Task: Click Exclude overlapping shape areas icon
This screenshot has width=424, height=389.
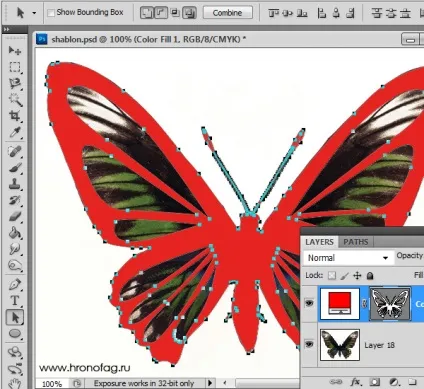Action: [189, 13]
